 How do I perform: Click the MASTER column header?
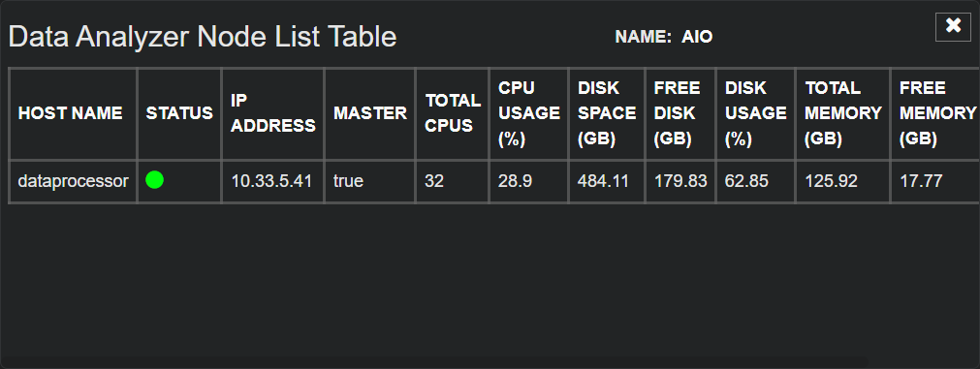(370, 113)
